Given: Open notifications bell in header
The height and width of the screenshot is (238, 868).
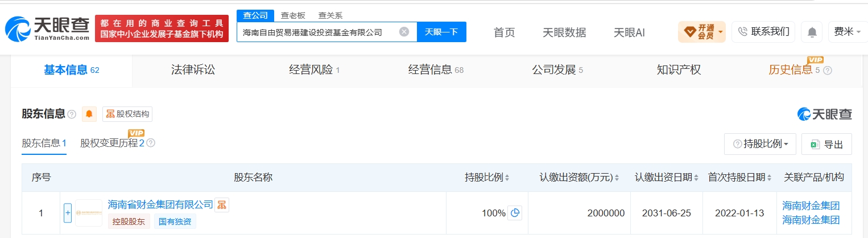Looking at the screenshot, I should pyautogui.click(x=812, y=32).
